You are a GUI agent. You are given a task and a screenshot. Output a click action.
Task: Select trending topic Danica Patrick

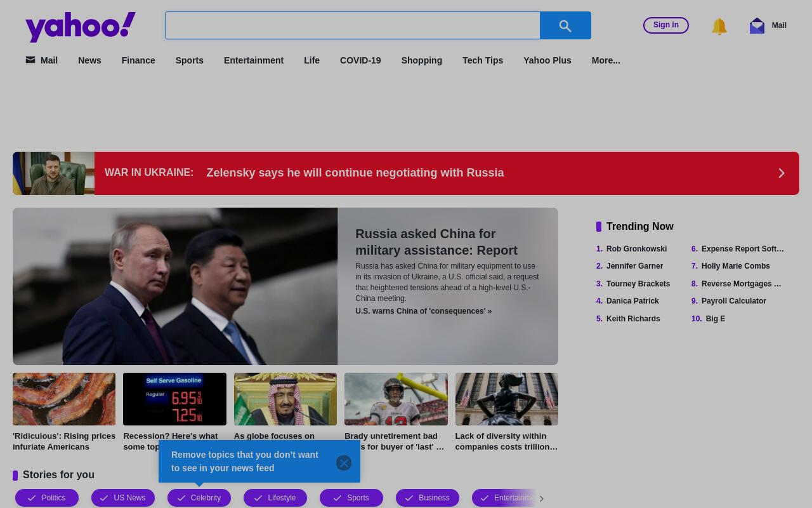point(632,301)
